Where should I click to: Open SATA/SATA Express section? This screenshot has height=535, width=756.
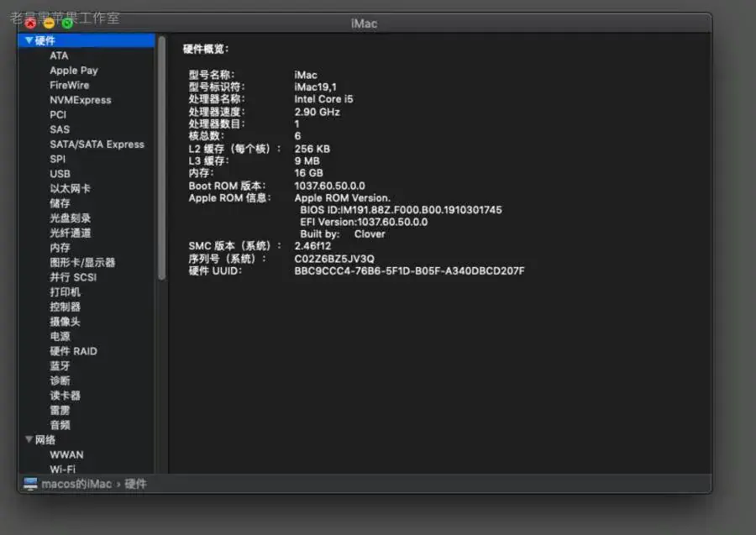point(97,144)
